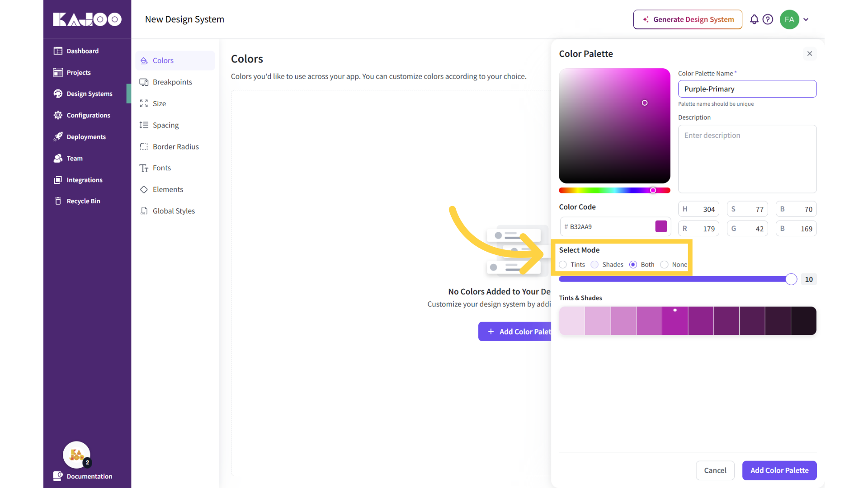Click the Hue value field
Screen dimensions: 868x488
coord(698,209)
